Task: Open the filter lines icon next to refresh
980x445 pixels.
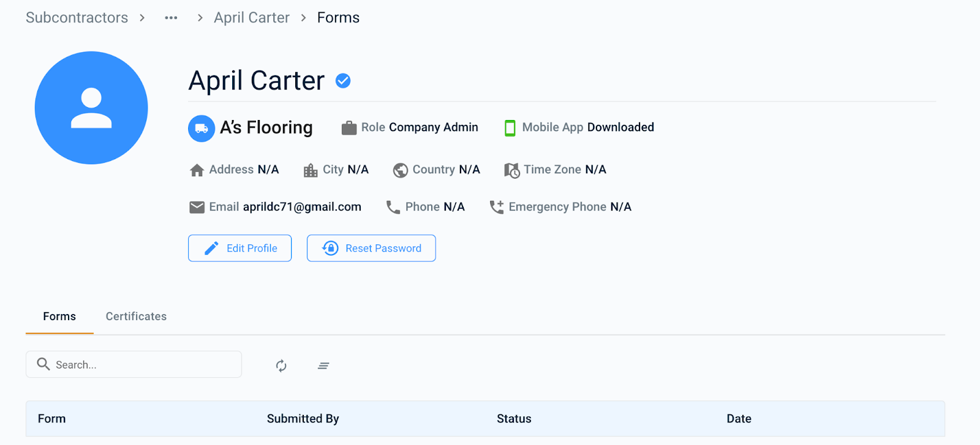Action: pos(323,365)
